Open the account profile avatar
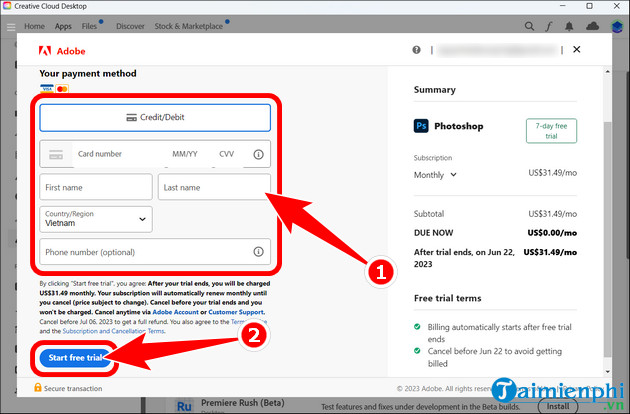Image resolution: width=630 pixels, height=414 pixels. (x=617, y=27)
